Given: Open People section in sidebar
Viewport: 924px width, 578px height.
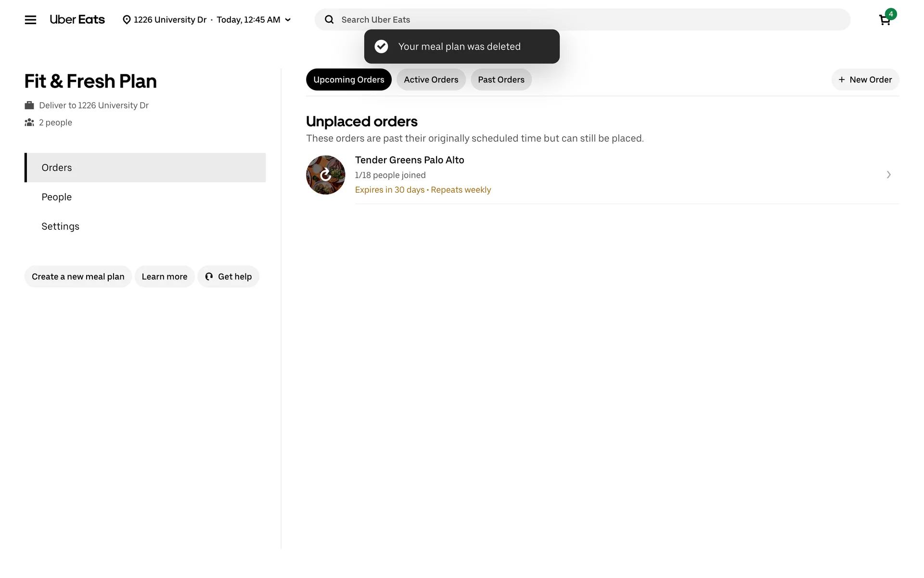Looking at the screenshot, I should [57, 197].
